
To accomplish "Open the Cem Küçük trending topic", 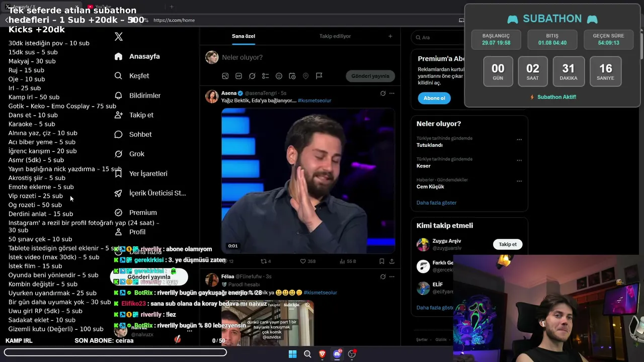I will click(x=430, y=187).
